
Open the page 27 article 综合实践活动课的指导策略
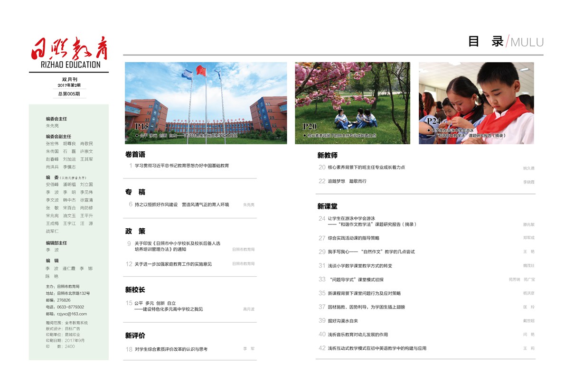(354, 238)
